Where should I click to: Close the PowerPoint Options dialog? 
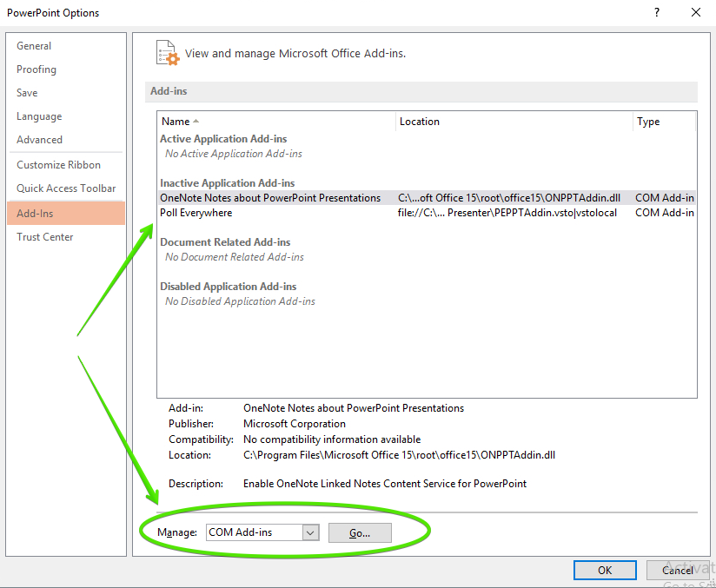[x=695, y=12]
